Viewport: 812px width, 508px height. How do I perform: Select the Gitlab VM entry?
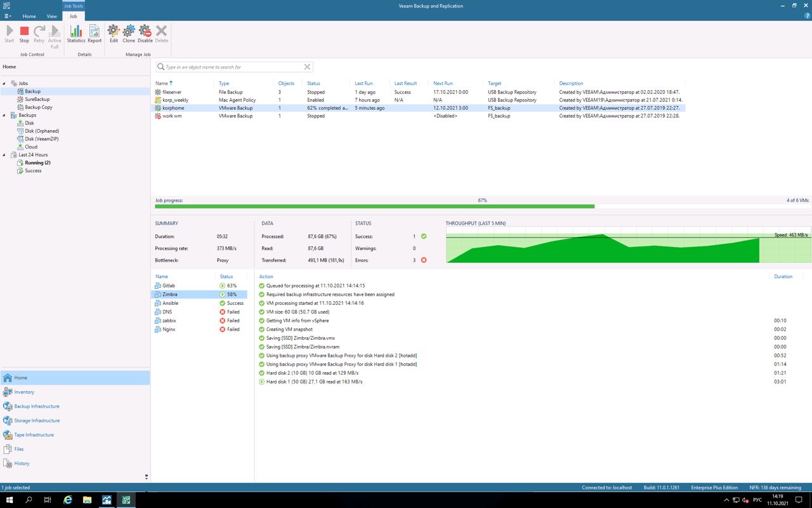(x=168, y=286)
